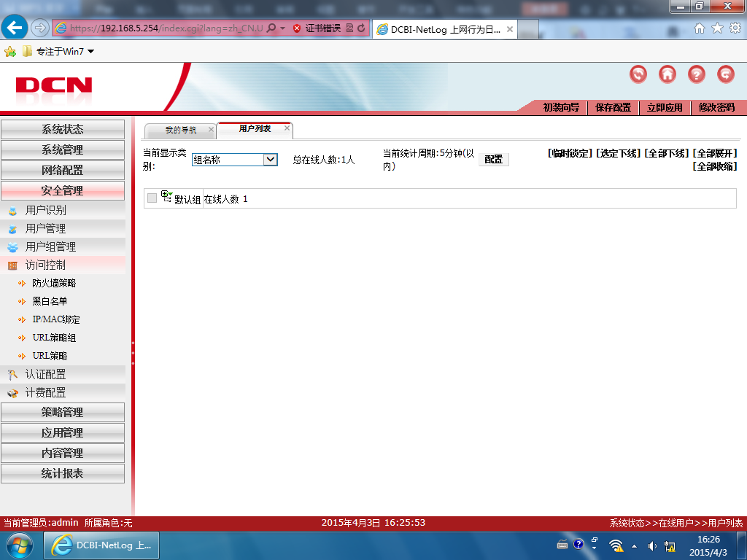Click the add-to-favorites-bar star icon
The width and height of the screenshot is (747, 560).
click(10, 52)
